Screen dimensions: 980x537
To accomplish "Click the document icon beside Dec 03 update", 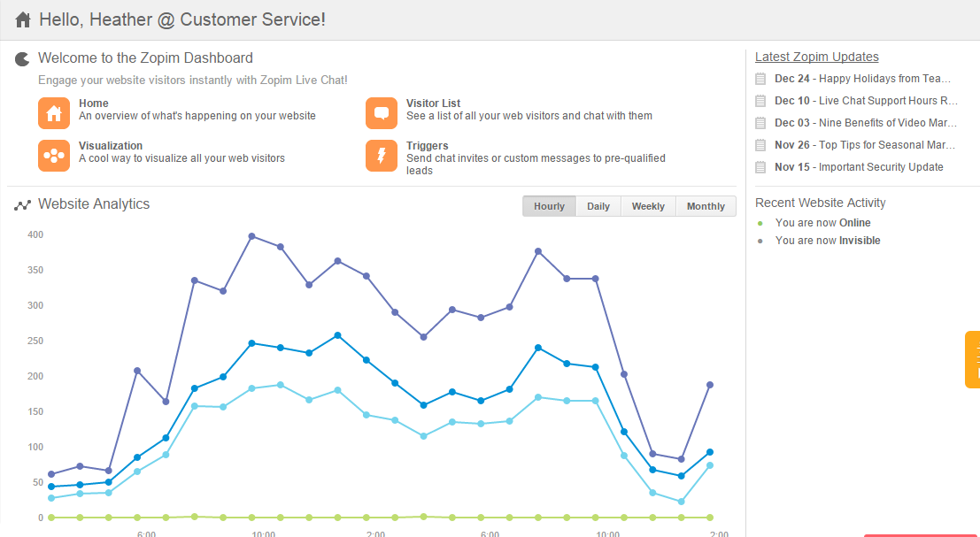I will [760, 123].
